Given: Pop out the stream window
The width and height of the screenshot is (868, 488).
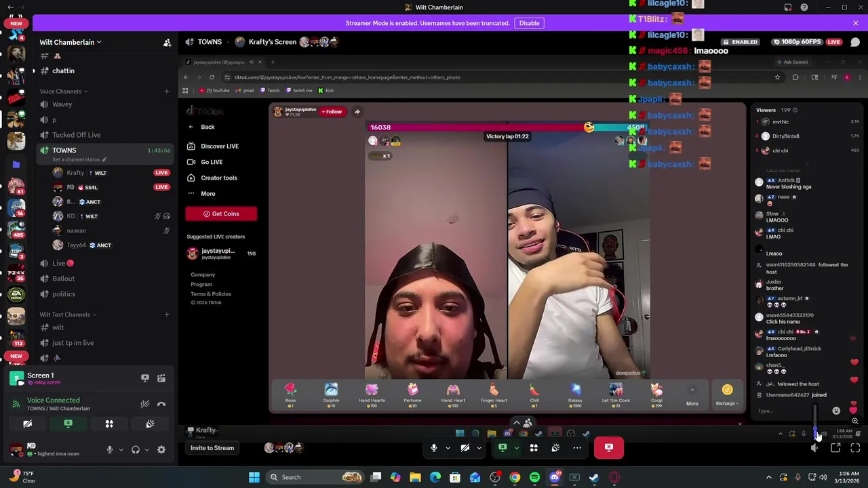Looking at the screenshot, I should (835, 448).
